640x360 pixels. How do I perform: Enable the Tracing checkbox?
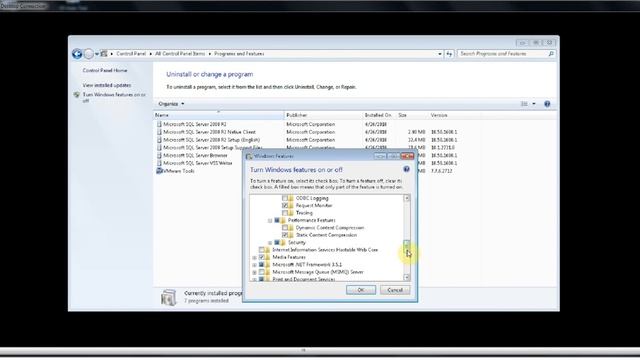tap(285, 213)
